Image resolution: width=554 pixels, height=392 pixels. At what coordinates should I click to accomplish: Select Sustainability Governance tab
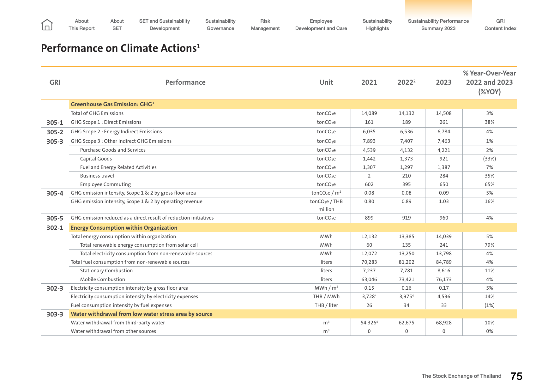pos(220,25)
